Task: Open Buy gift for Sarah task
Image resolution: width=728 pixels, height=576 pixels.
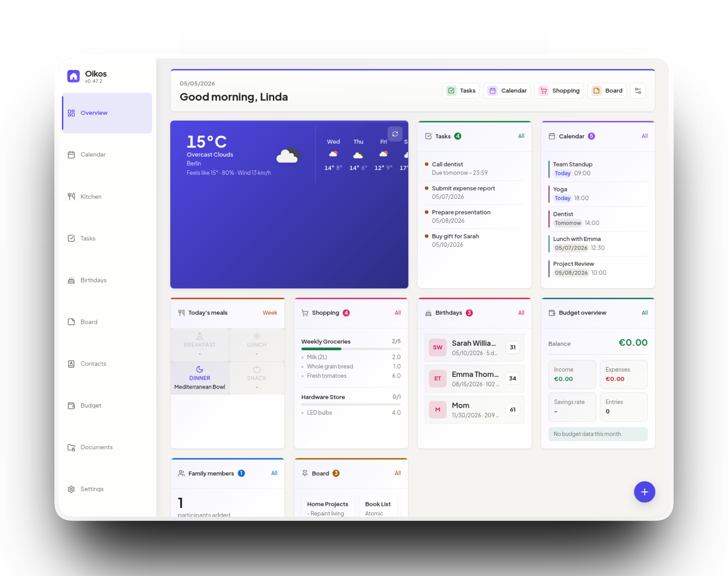Action: coord(474,241)
